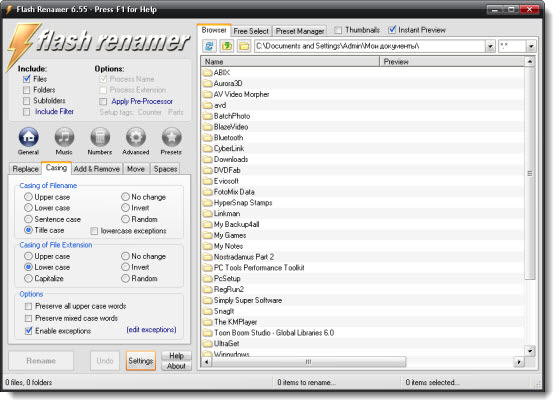Check Preserve mixed case words
The image size is (560, 407).
pyautogui.click(x=28, y=318)
